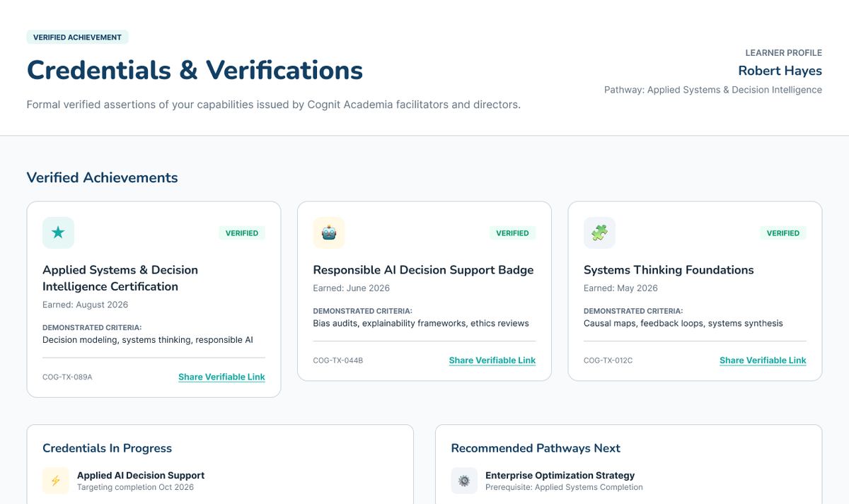Click VERIFIED badge on Applied Systems Certification card
849x504 pixels.
point(242,233)
